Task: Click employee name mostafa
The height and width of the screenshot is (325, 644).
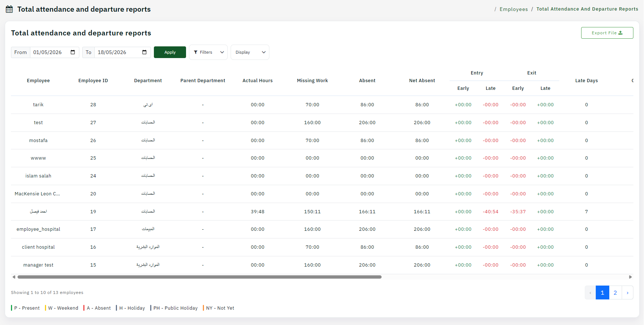Action: coord(38,141)
